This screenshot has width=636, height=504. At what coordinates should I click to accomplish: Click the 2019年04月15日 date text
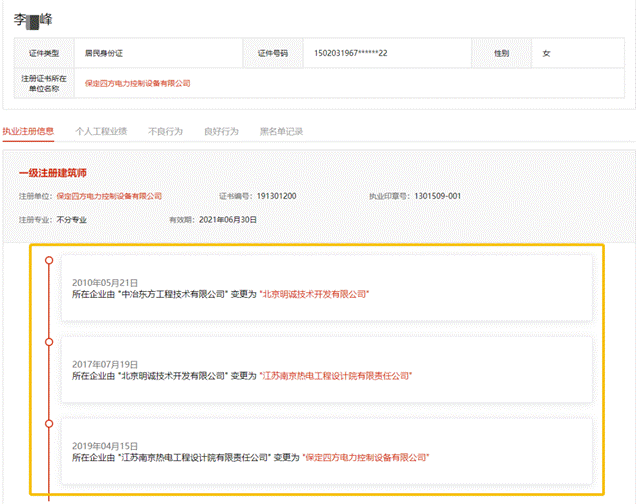[x=105, y=446]
